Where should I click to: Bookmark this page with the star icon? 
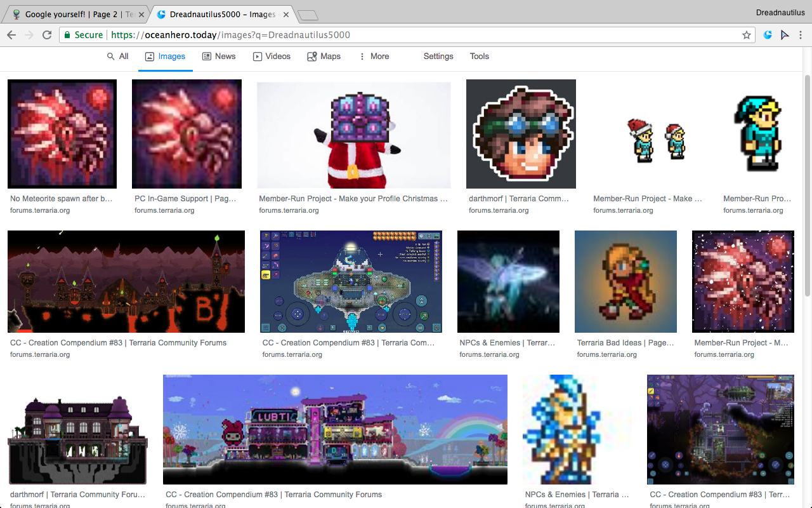click(747, 35)
